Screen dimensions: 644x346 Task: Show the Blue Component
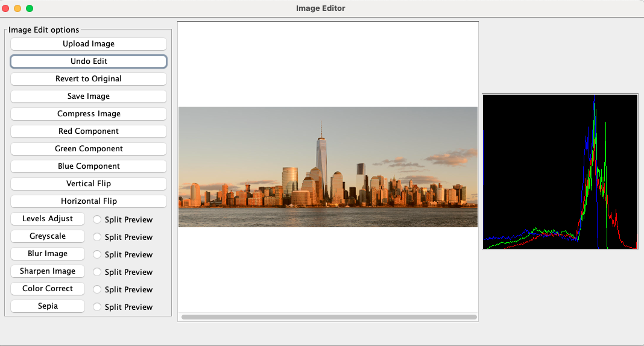88,166
